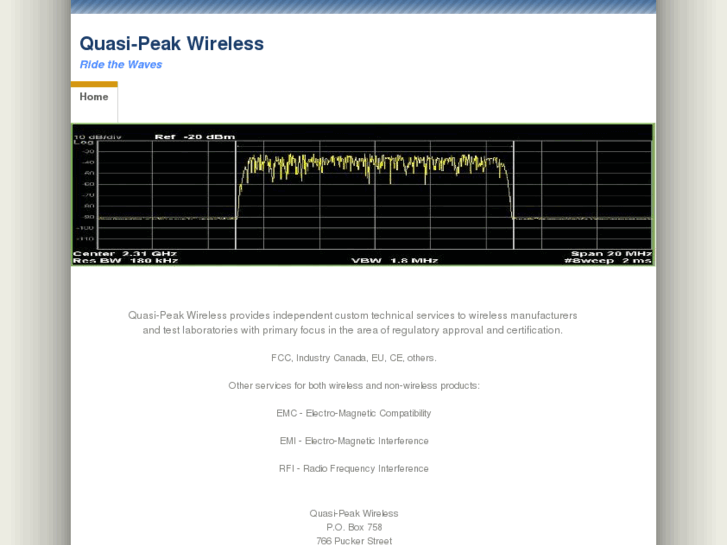This screenshot has height=545, width=727.
Task: Click the 'Ride the Waves' tagline
Action: 121,64
